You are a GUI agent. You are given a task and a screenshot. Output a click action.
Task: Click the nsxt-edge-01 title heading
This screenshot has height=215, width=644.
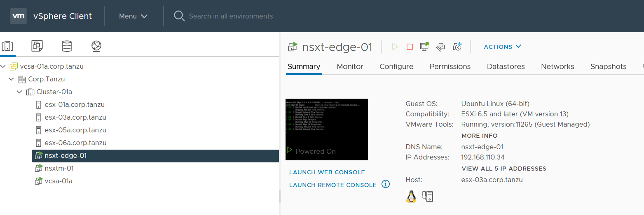coord(337,47)
